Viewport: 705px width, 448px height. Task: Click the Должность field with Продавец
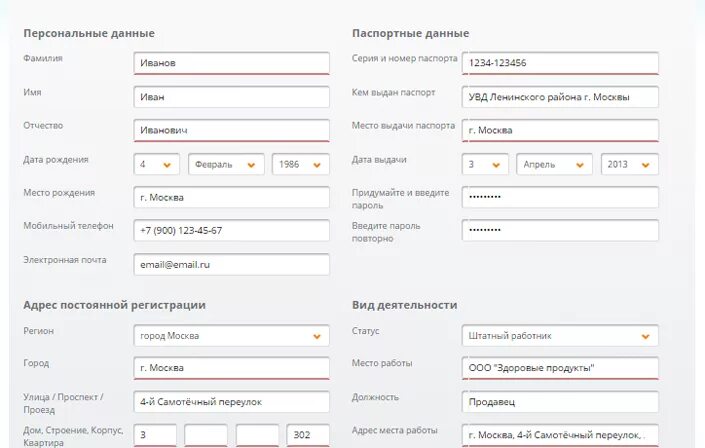[560, 402]
